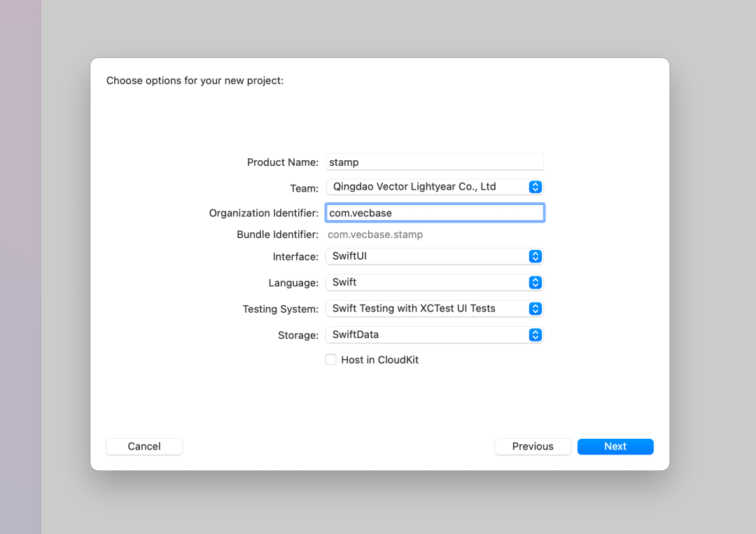
Task: Click the 'Bundle Identifier:' label
Action: (277, 235)
